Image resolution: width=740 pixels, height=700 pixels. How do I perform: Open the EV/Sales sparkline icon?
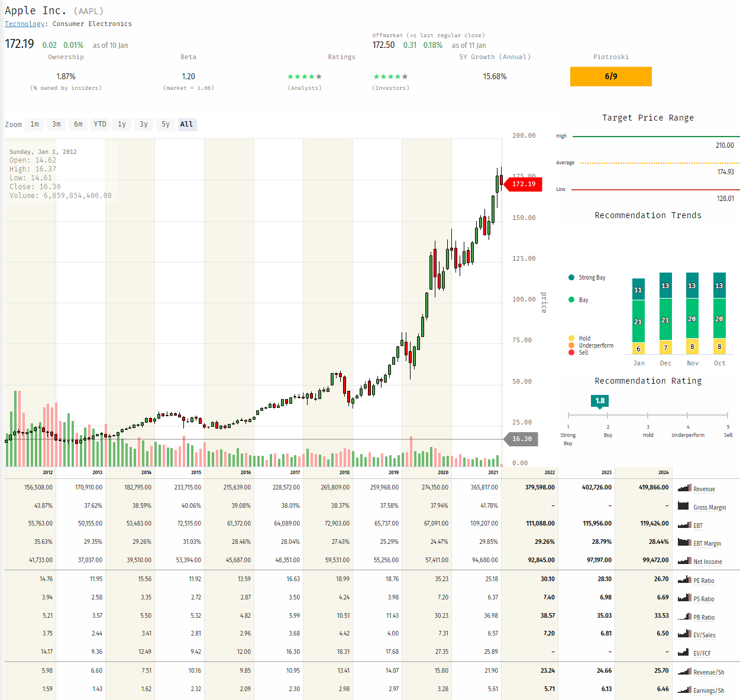(x=684, y=634)
